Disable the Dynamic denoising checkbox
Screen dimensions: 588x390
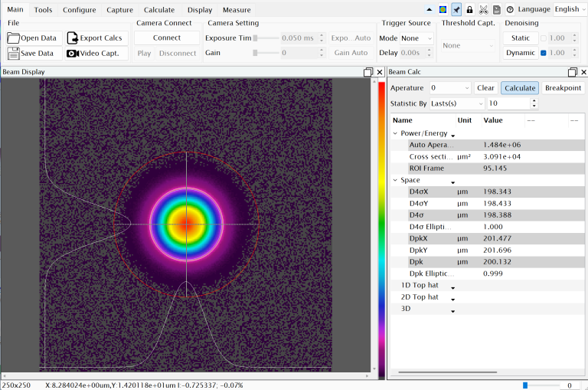click(544, 53)
